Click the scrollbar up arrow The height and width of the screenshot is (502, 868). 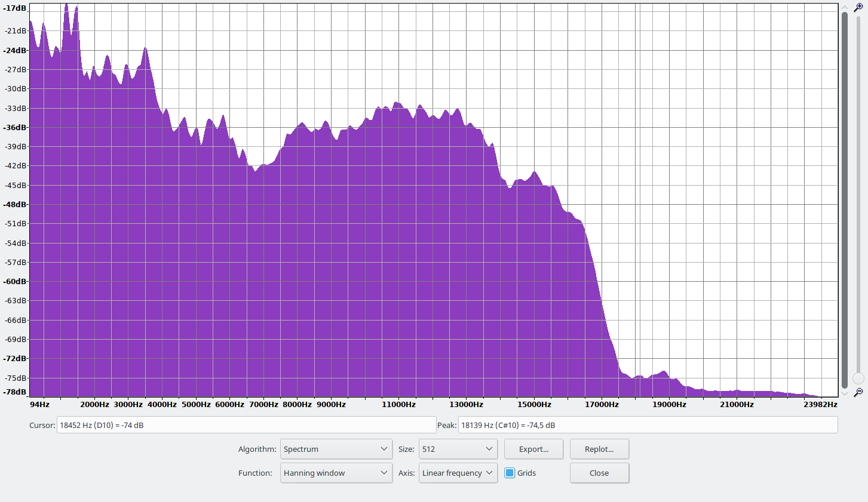coord(845,7)
